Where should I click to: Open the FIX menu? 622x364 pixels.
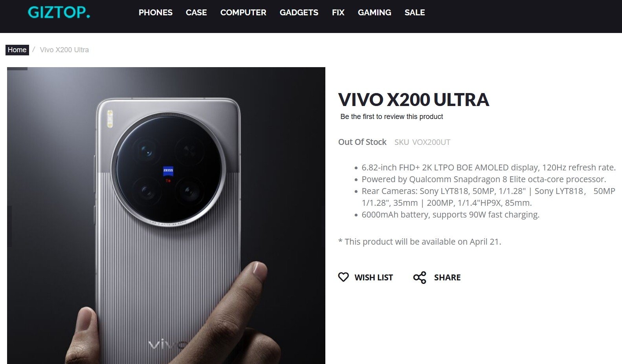(x=338, y=13)
